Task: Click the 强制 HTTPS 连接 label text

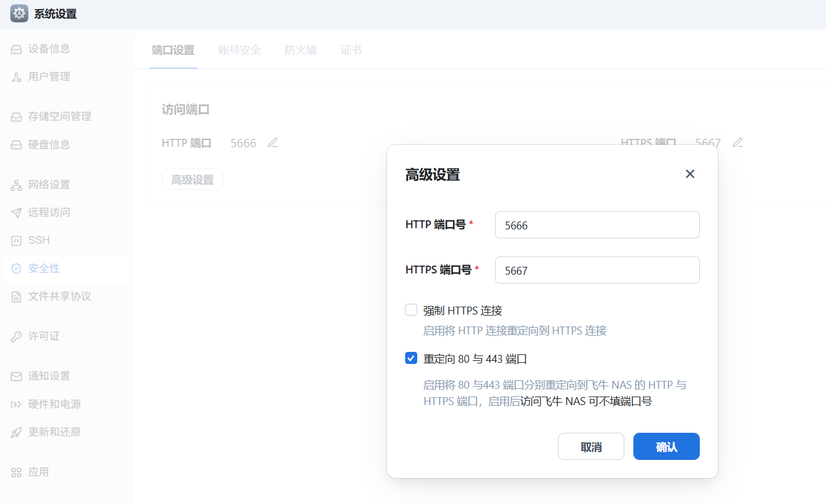Action: tap(463, 311)
